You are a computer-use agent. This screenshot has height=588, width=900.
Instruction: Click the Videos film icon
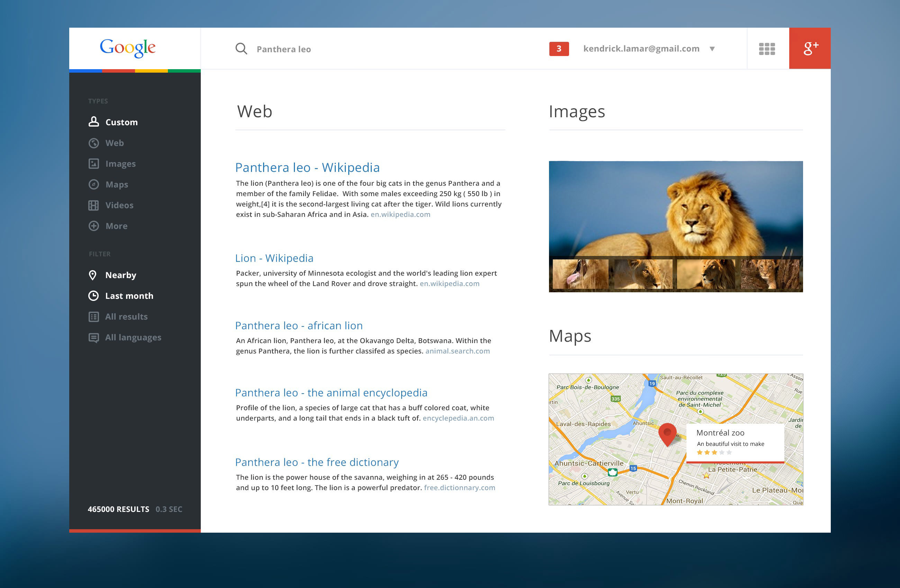(93, 205)
